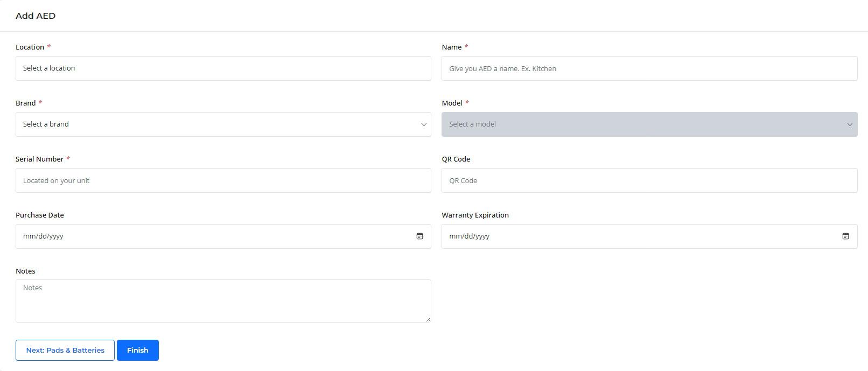Click inside the QR Code field

tap(649, 180)
